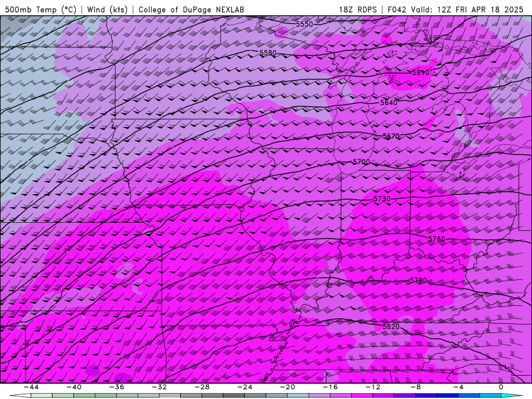Click the -24 colorbar tick label

point(245,387)
